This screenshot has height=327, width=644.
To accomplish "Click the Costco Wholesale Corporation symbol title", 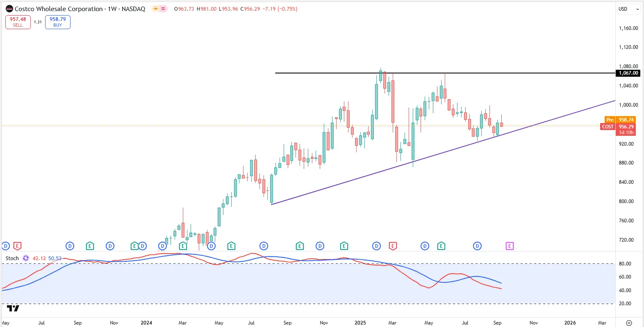I will [x=59, y=9].
